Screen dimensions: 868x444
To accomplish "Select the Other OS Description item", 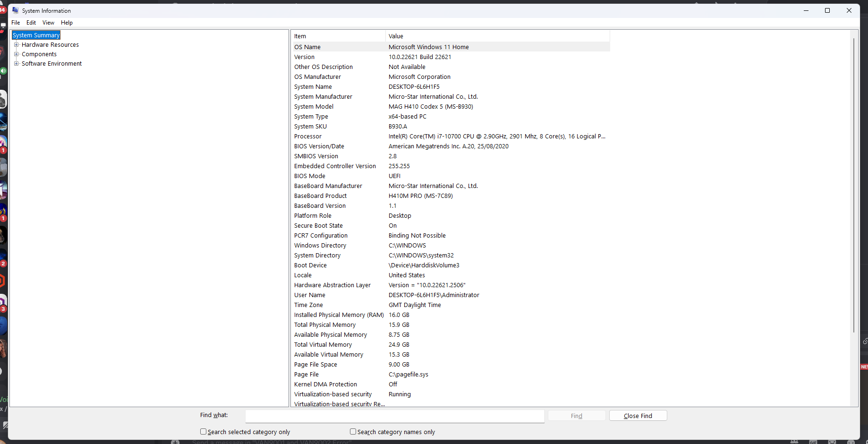I will pyautogui.click(x=323, y=67).
